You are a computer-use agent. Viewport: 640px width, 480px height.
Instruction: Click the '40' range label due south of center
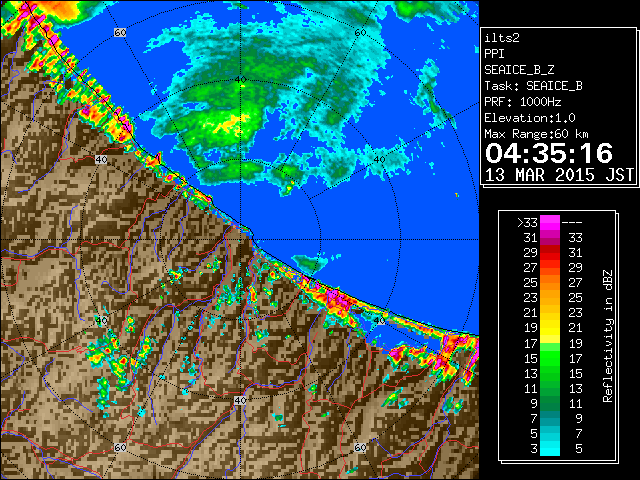(x=240, y=400)
